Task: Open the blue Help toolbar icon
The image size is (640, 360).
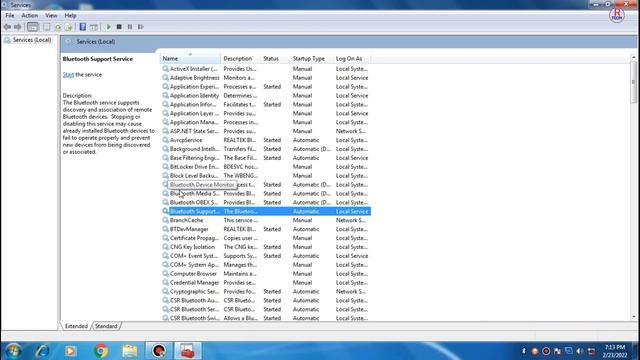Action: pyautogui.click(x=83, y=27)
